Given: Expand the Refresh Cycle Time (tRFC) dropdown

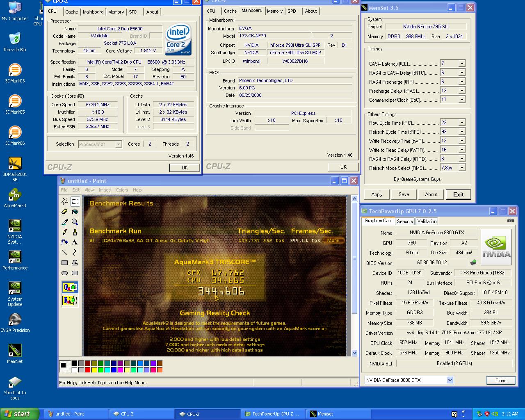Looking at the screenshot, I should coord(462,132).
